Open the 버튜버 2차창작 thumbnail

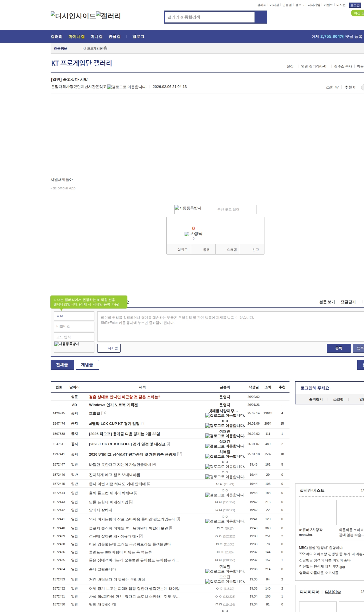318,512
